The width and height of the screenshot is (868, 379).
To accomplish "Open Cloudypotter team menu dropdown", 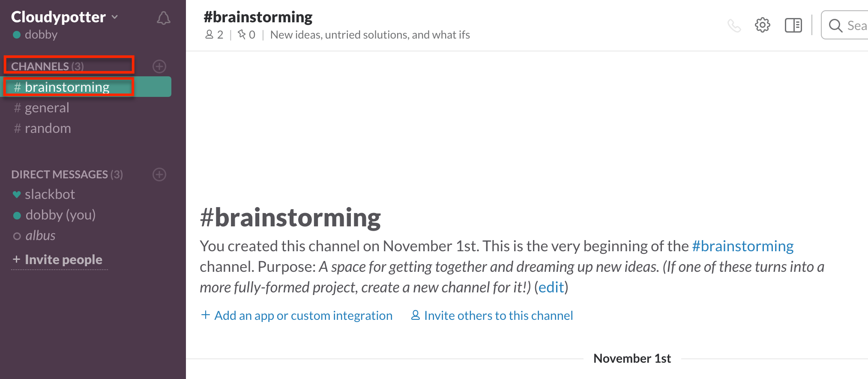I will pos(65,17).
